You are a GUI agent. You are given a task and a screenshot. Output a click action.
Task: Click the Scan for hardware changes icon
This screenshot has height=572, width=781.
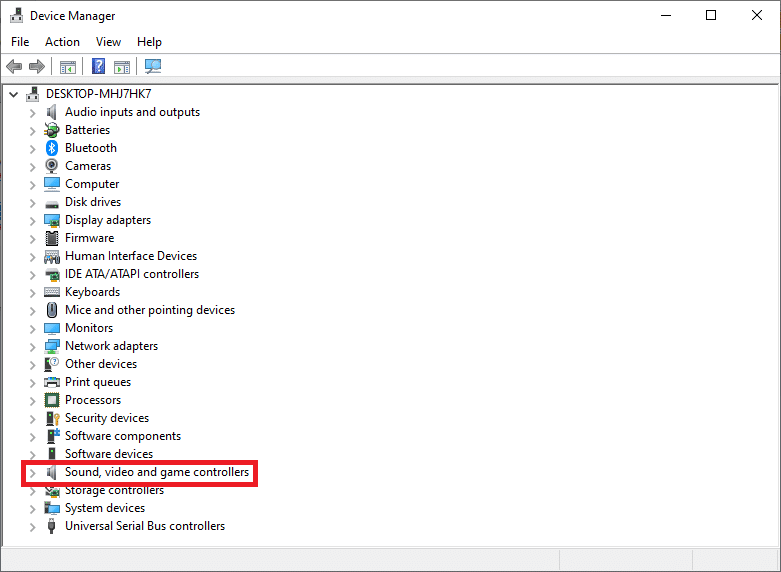(x=153, y=66)
